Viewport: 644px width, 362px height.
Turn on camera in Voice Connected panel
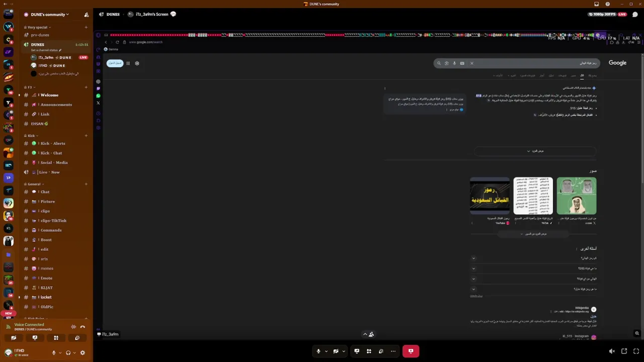[x=14, y=338]
